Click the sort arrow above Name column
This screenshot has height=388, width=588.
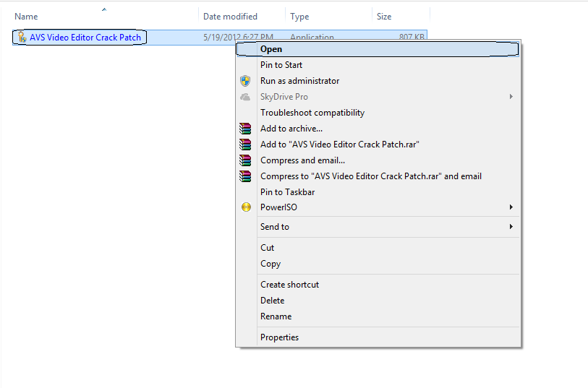point(104,9)
